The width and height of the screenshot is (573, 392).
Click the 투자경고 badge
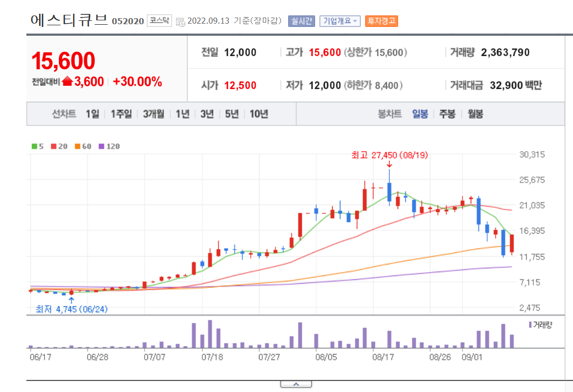pos(382,21)
